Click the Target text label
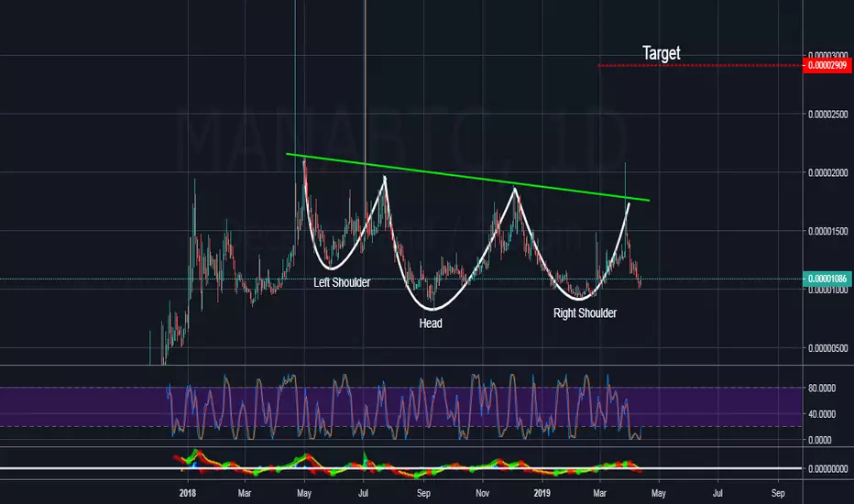This screenshot has width=854, height=504. point(662,53)
